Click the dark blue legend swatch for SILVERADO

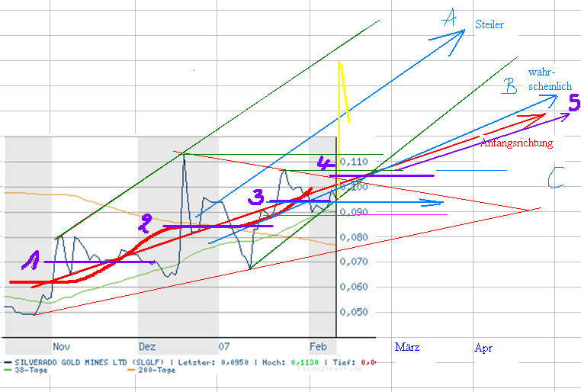[8, 362]
